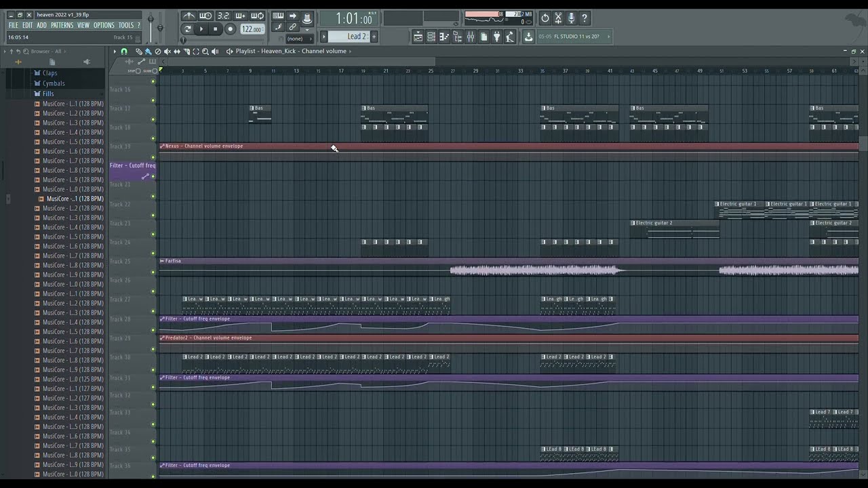Screen dimensions: 868x488
Task: Click the transport Stop button
Action: [215, 29]
